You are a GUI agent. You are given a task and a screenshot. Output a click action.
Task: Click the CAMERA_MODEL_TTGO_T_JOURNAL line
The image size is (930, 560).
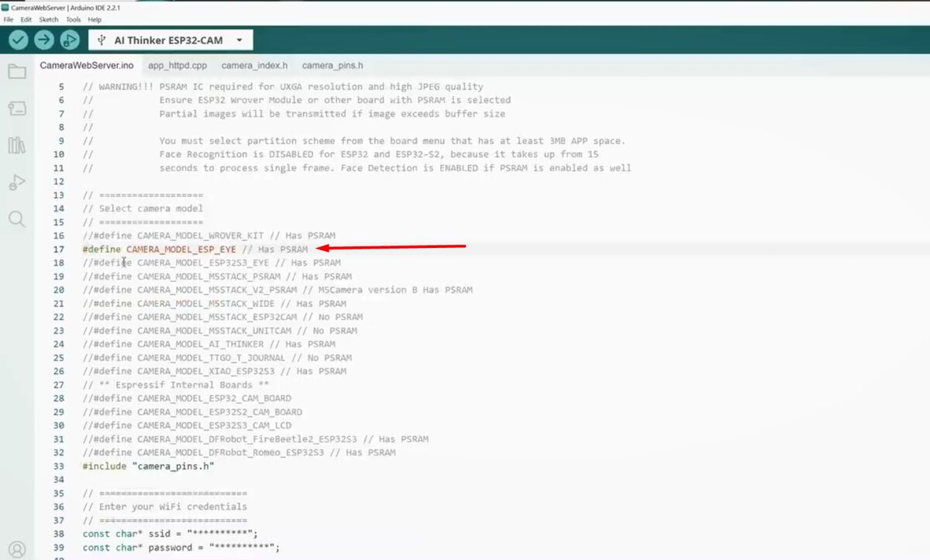[217, 358]
